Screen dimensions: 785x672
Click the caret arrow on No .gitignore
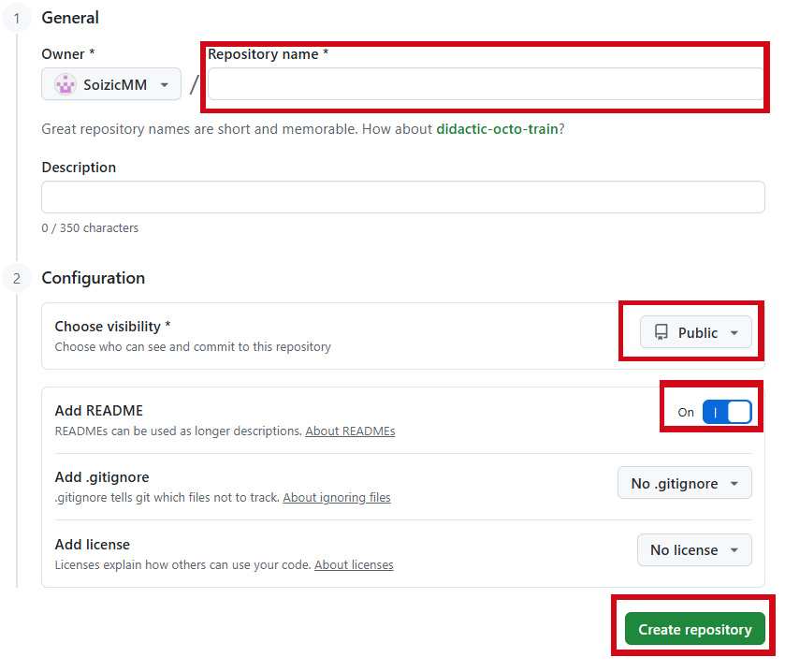734,484
